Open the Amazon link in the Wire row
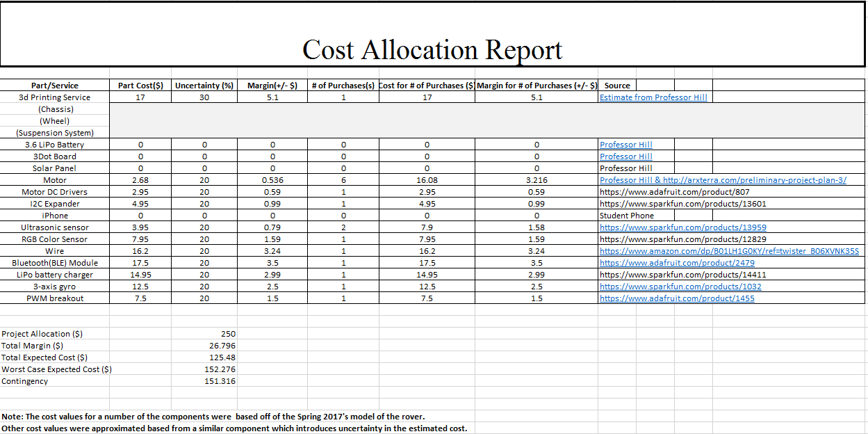The width and height of the screenshot is (868, 434). tap(729, 251)
